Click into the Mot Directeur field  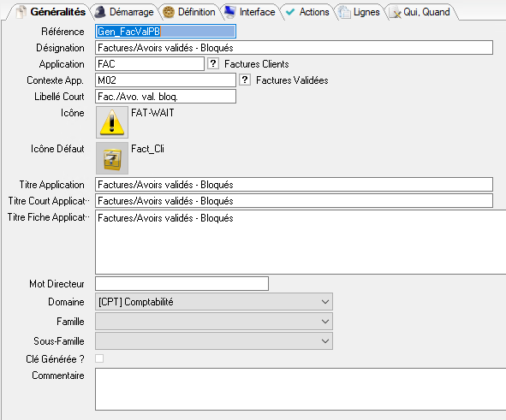point(182,283)
